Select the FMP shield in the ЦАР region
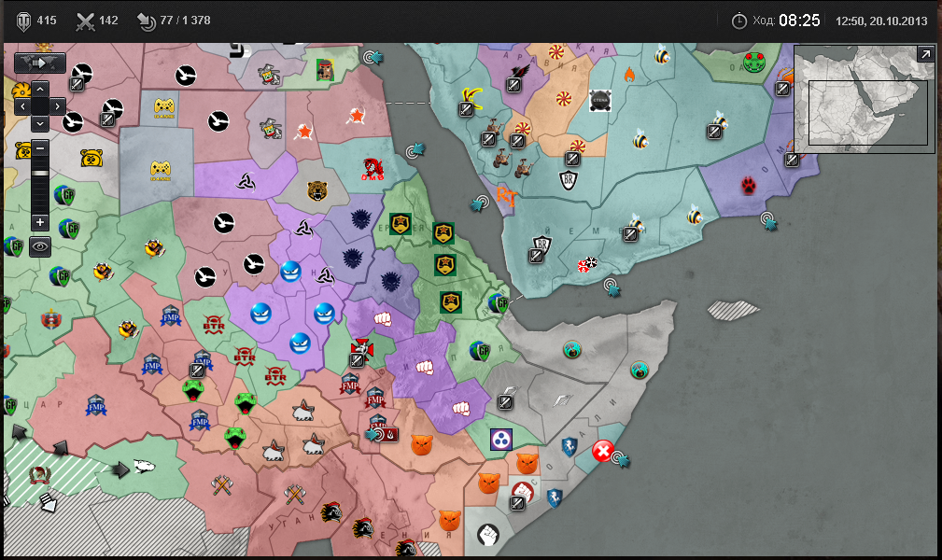 click(x=96, y=406)
